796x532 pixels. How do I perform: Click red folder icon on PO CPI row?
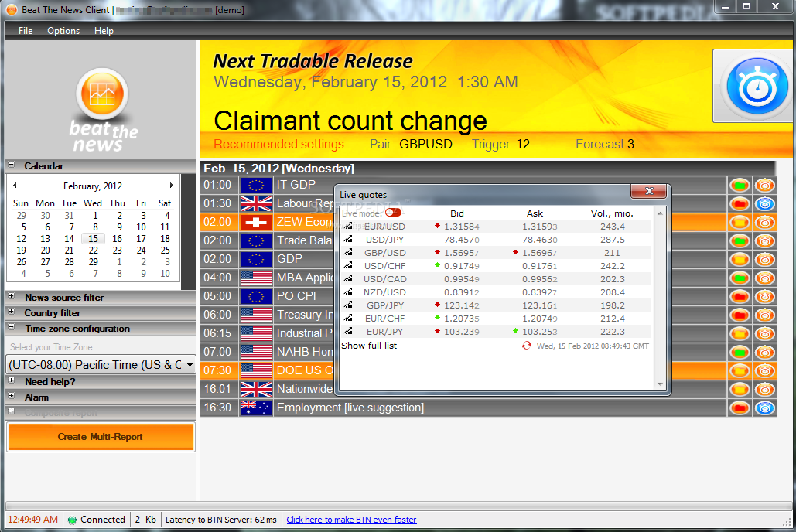(740, 297)
